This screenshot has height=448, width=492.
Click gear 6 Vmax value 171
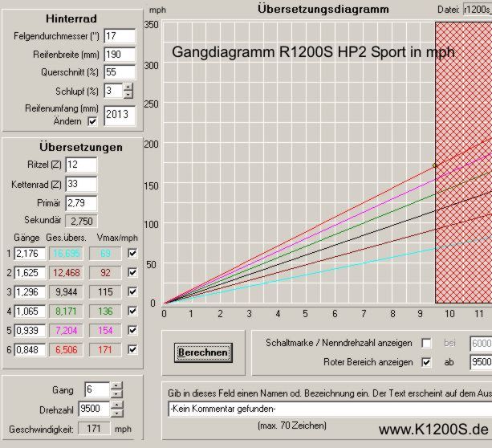click(x=105, y=349)
